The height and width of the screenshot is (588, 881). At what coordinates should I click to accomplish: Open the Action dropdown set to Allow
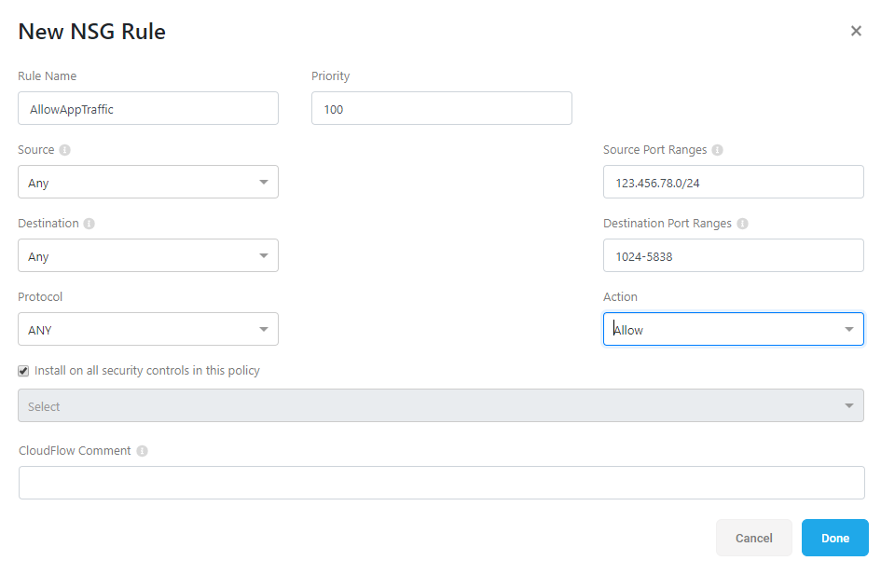pyautogui.click(x=733, y=329)
